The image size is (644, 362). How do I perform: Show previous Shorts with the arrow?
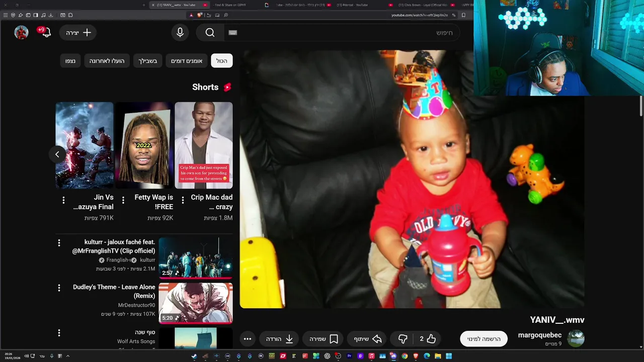(57, 154)
